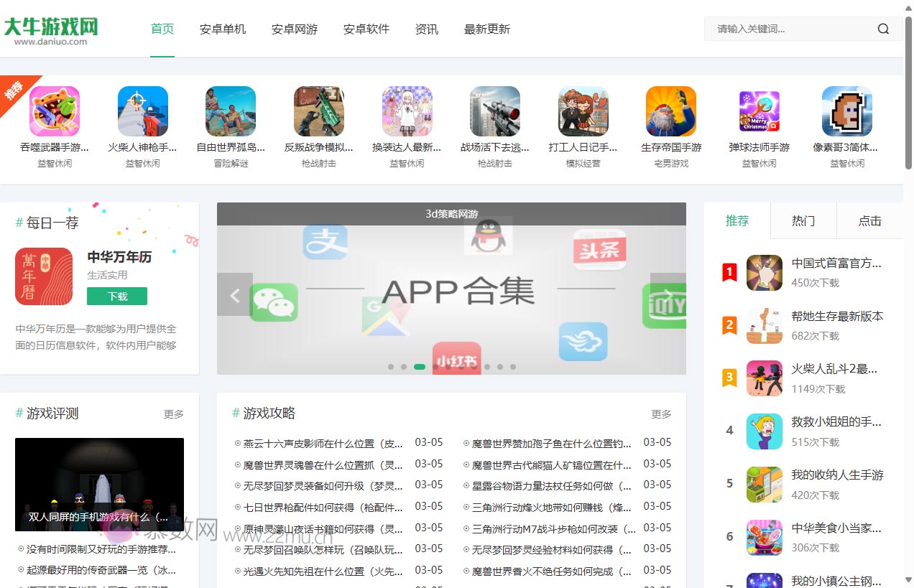The height and width of the screenshot is (588, 914).
Task: Switch to the 点击 ranking tab
Action: 869,221
